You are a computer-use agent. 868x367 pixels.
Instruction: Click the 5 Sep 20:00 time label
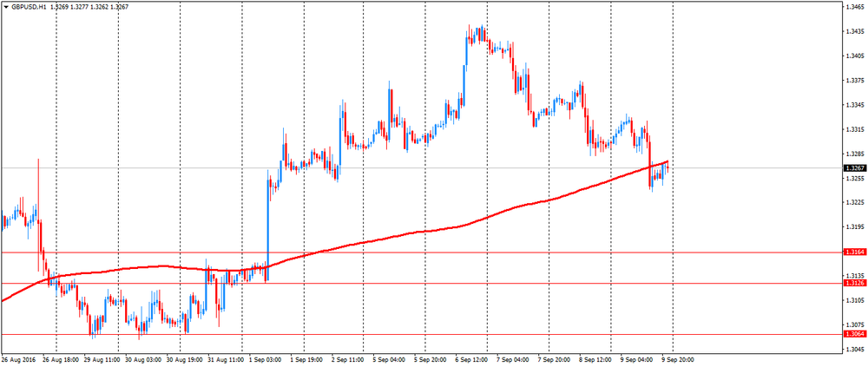click(x=431, y=359)
